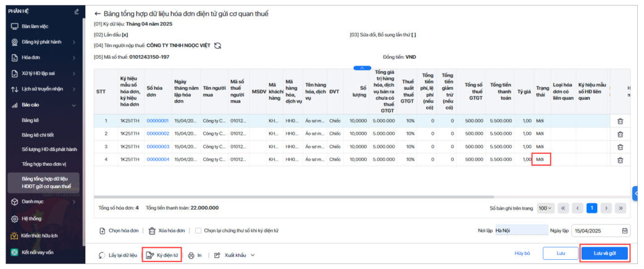Click the refresh icon next to CÔNG TY TNHH NGỌC VIỆT
Image resolution: width=644 pixels, height=269 pixels.
point(218,46)
